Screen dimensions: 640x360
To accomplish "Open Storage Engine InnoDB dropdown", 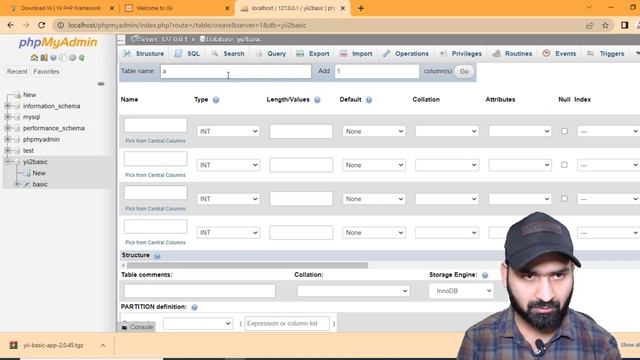I will pyautogui.click(x=461, y=291).
